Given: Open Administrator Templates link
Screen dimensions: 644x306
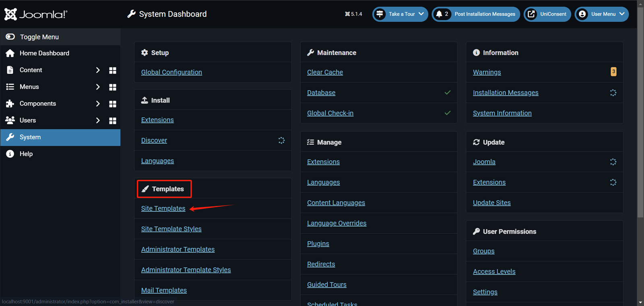Looking at the screenshot, I should tap(178, 250).
